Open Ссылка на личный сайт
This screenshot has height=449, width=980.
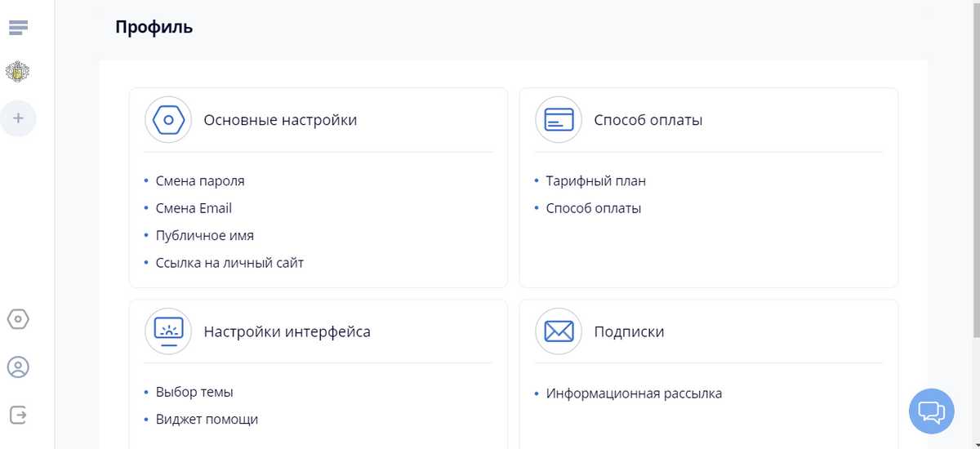[x=229, y=263]
